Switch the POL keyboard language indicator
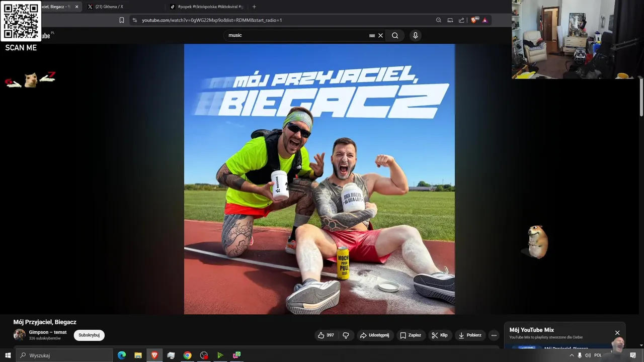Image resolution: width=644 pixels, height=362 pixels. tap(598, 355)
